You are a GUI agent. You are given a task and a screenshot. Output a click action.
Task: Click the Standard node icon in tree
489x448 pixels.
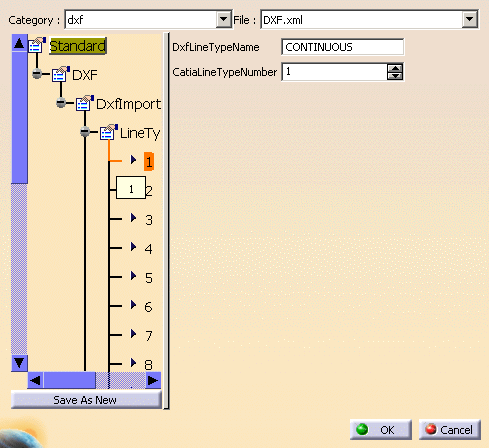tap(37, 45)
